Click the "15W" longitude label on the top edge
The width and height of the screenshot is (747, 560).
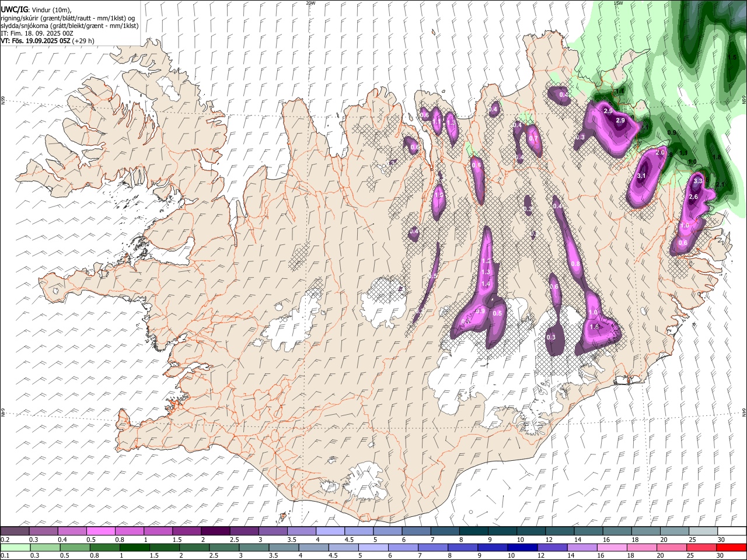click(x=618, y=3)
